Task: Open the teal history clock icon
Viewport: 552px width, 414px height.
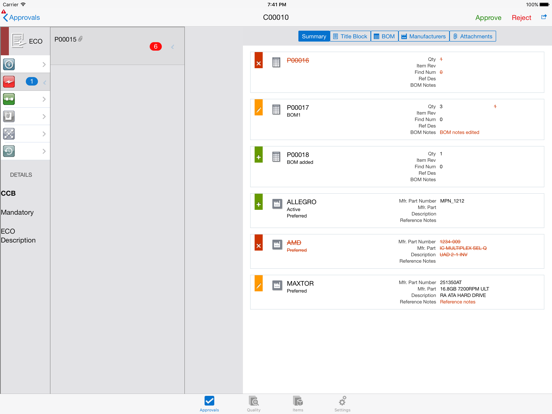Action: [x=9, y=151]
